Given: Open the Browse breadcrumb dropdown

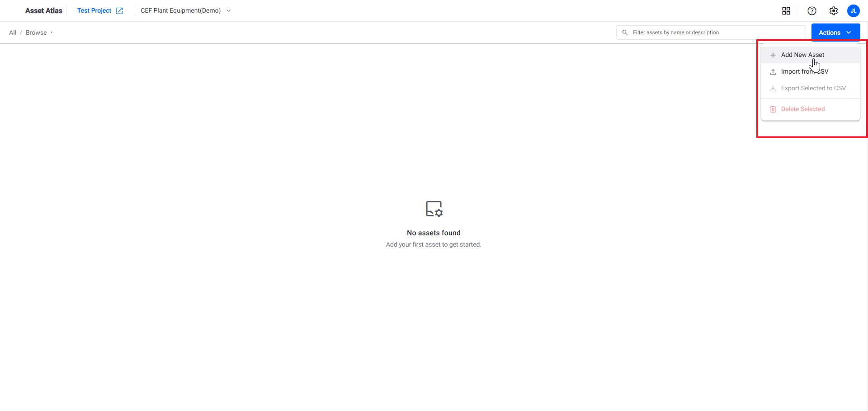Looking at the screenshot, I should pyautogui.click(x=39, y=33).
